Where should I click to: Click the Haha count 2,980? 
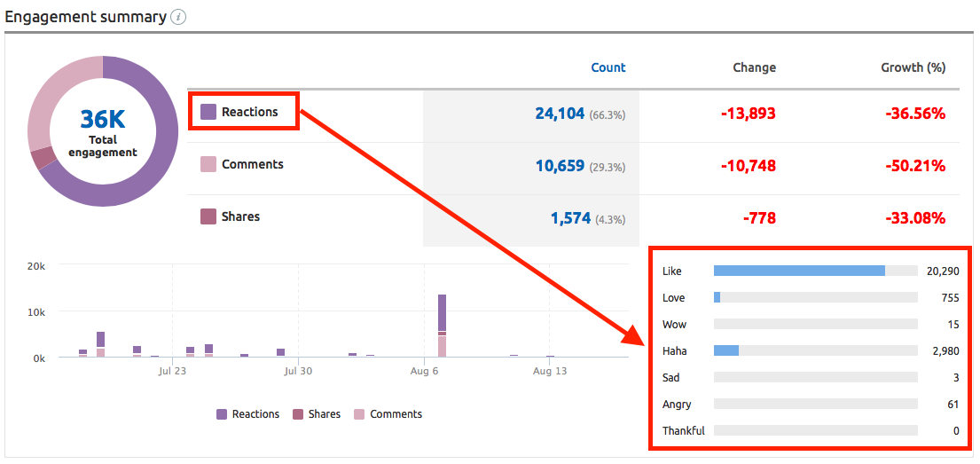[945, 351]
